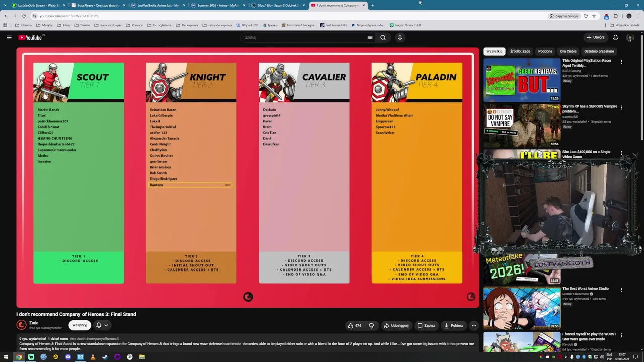This screenshot has height=362, width=644.
Task: Select the 'Źródło: Zade' filter chip
Action: (520, 51)
